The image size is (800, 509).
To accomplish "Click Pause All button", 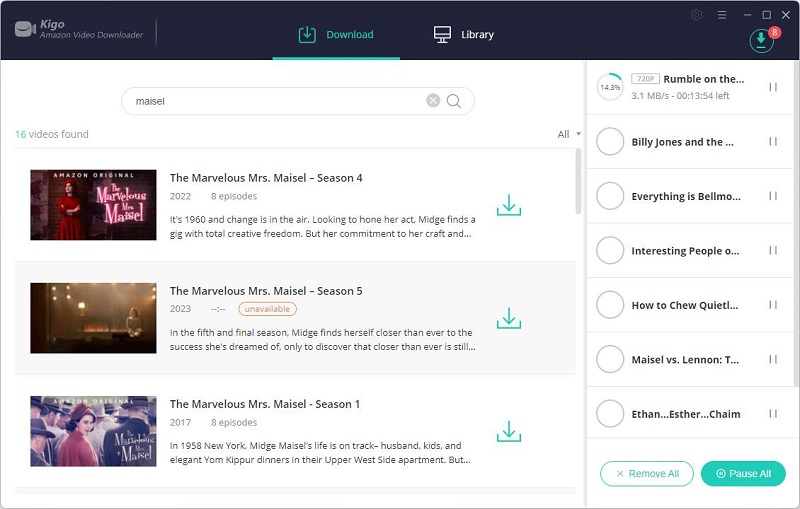I will pos(743,474).
